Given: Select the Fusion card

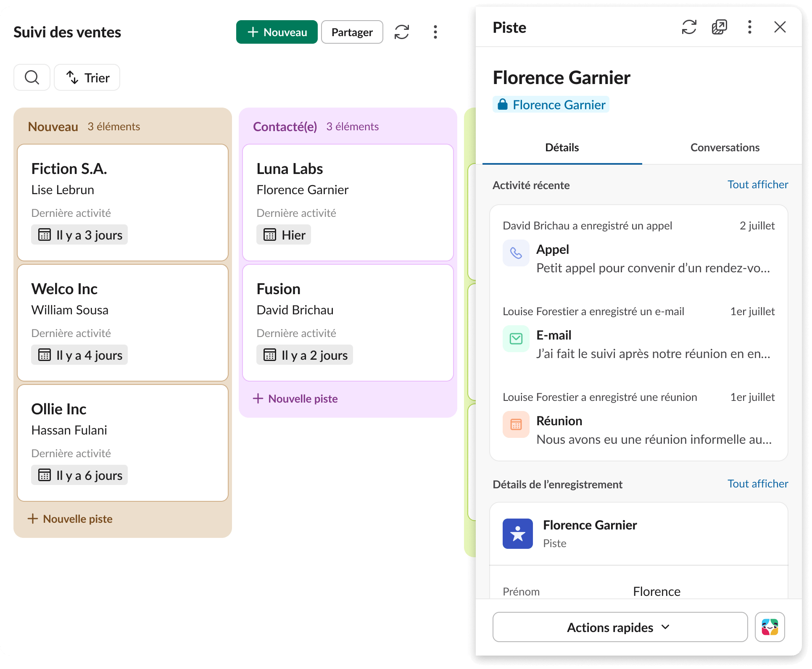Looking at the screenshot, I should [348, 323].
